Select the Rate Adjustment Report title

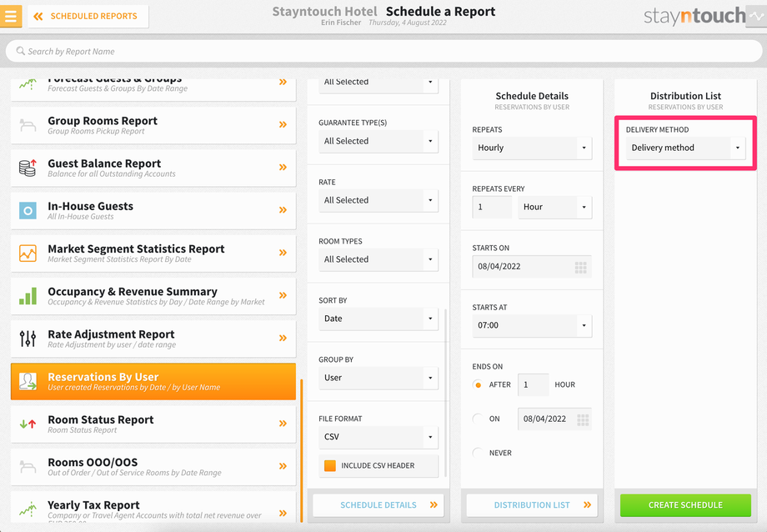point(111,334)
